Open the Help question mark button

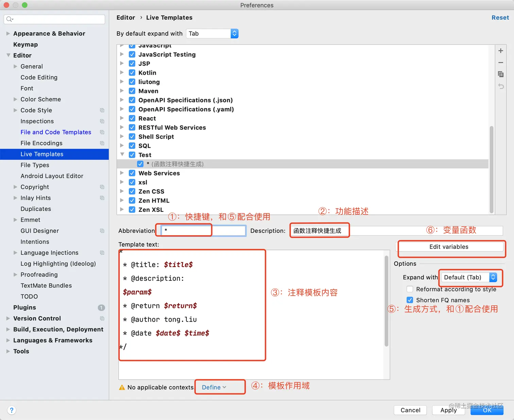tap(12, 410)
